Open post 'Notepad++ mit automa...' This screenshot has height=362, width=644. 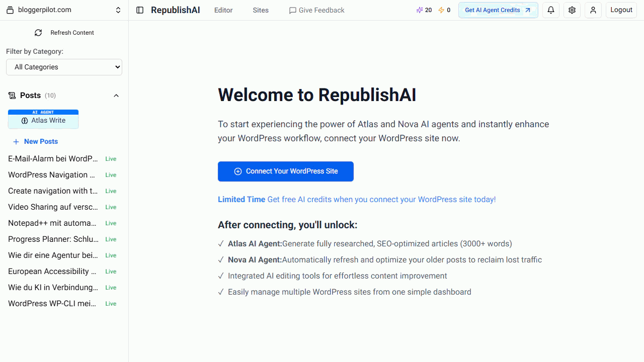pyautogui.click(x=52, y=223)
